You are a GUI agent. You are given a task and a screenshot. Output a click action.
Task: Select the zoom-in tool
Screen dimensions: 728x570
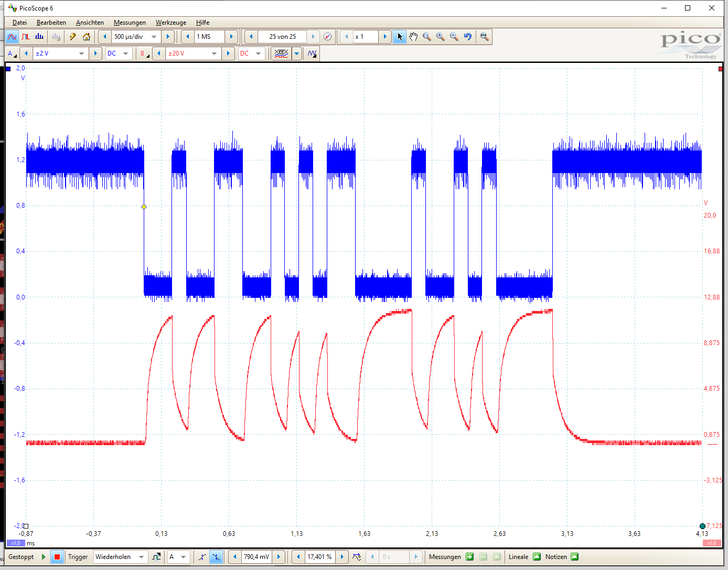441,37
